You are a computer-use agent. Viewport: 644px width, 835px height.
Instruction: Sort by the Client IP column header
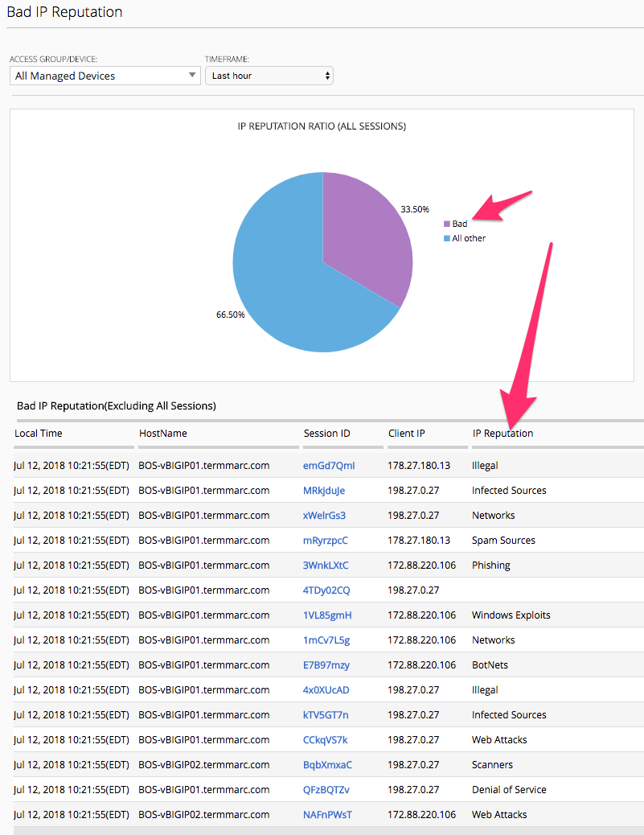[407, 433]
